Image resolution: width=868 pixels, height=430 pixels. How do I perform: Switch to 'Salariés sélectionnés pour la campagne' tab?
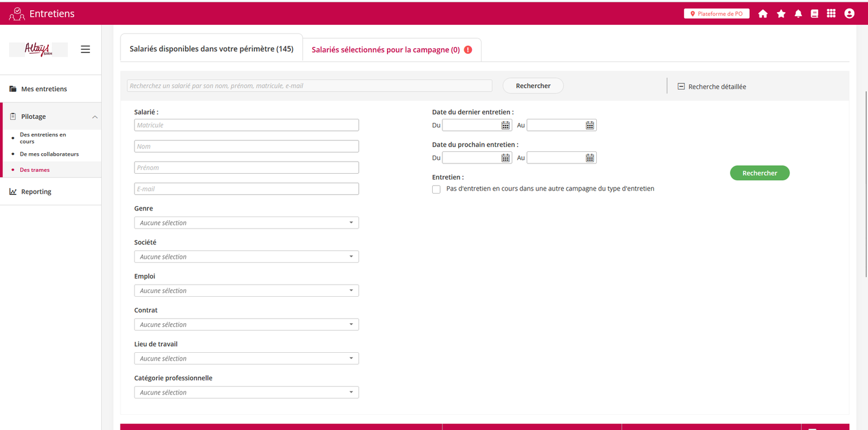click(386, 50)
